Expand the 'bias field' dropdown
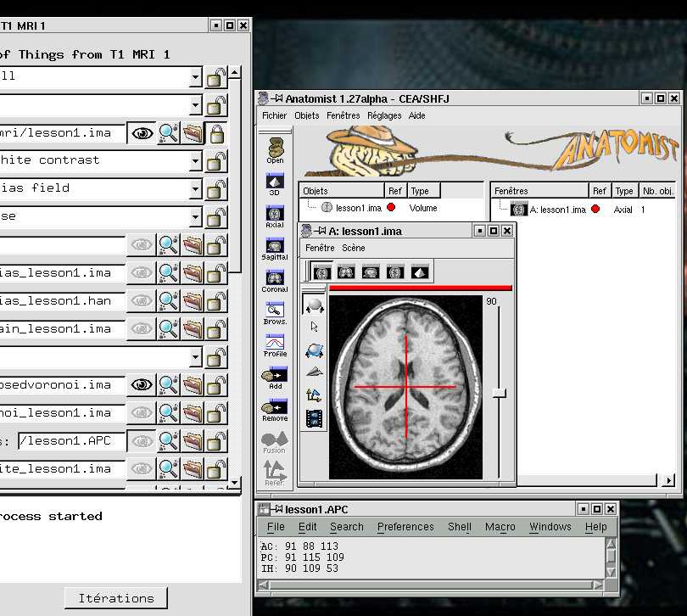Screen dimensions: 687x616 tap(196, 189)
